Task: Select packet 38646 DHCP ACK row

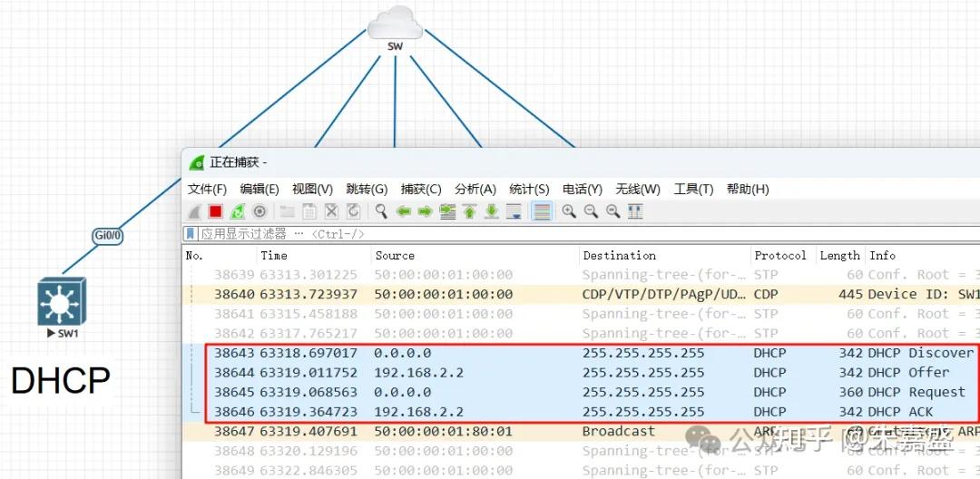Action: click(582, 412)
